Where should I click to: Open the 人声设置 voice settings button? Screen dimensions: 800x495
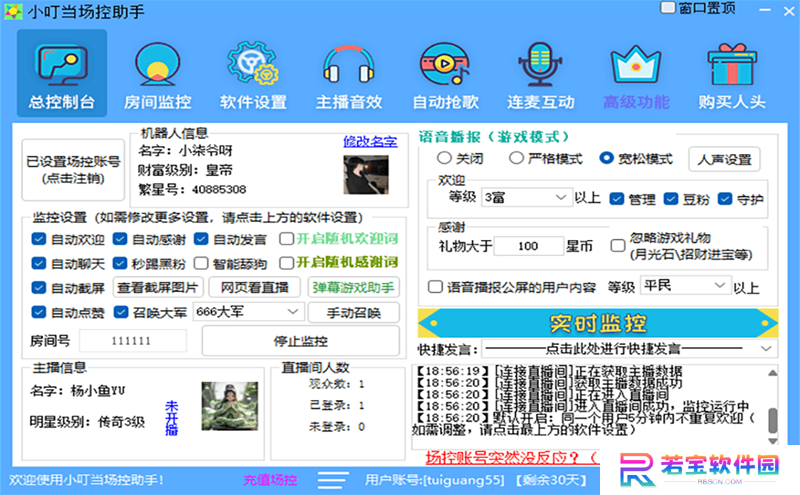click(x=724, y=159)
